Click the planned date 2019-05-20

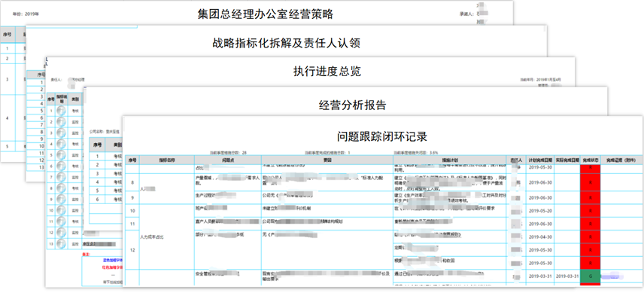point(539,210)
